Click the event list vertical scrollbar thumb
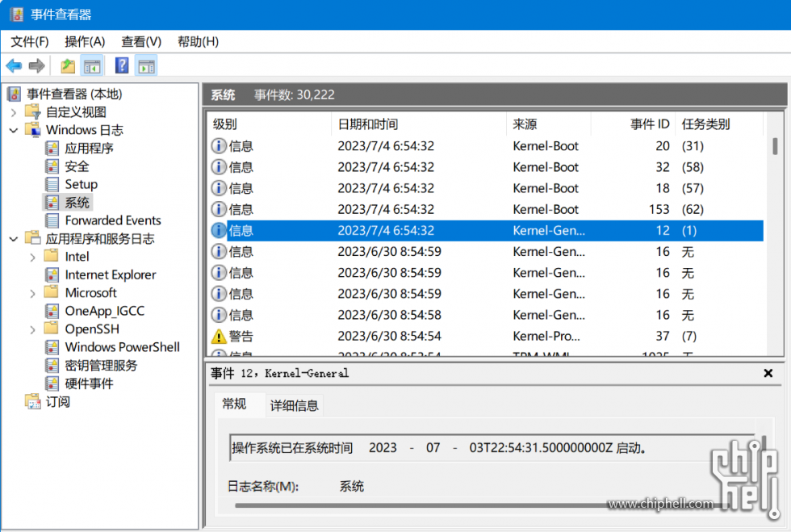 pyautogui.click(x=775, y=146)
